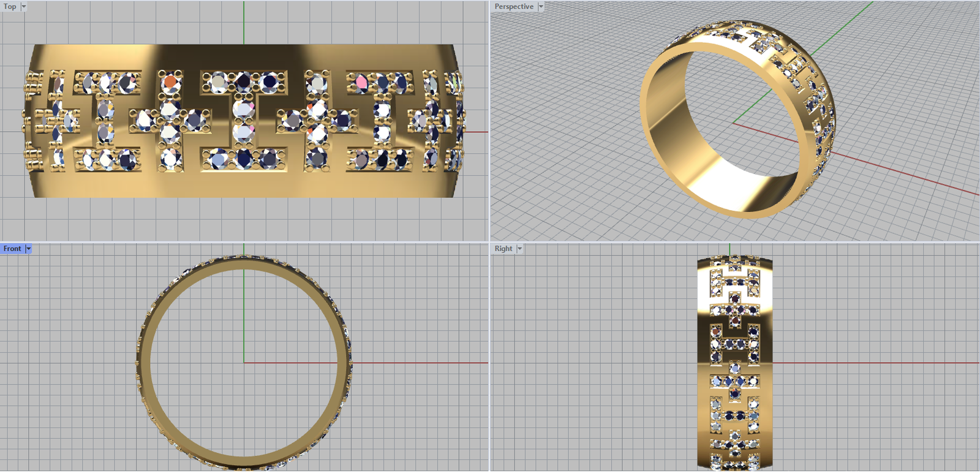
Task: Click the red X-axis line in Front viewport
Action: [417, 363]
